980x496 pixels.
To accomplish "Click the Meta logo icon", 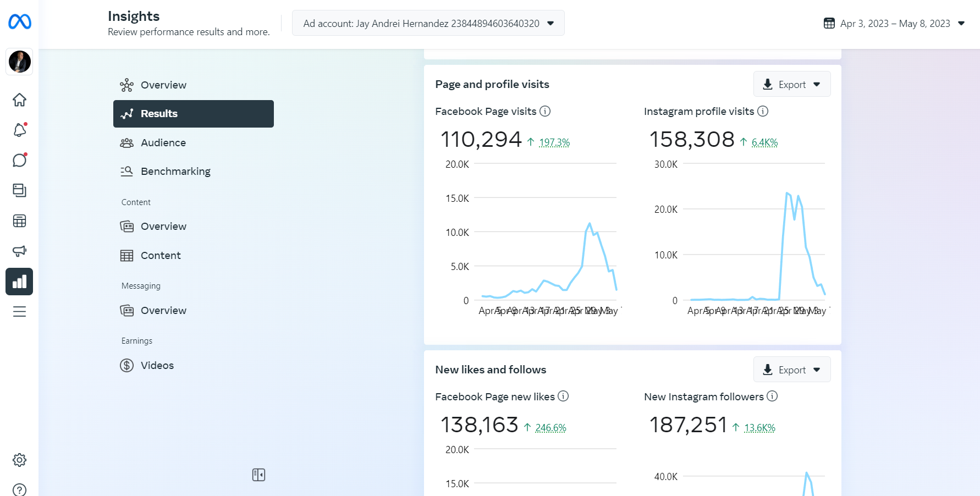I will point(20,22).
